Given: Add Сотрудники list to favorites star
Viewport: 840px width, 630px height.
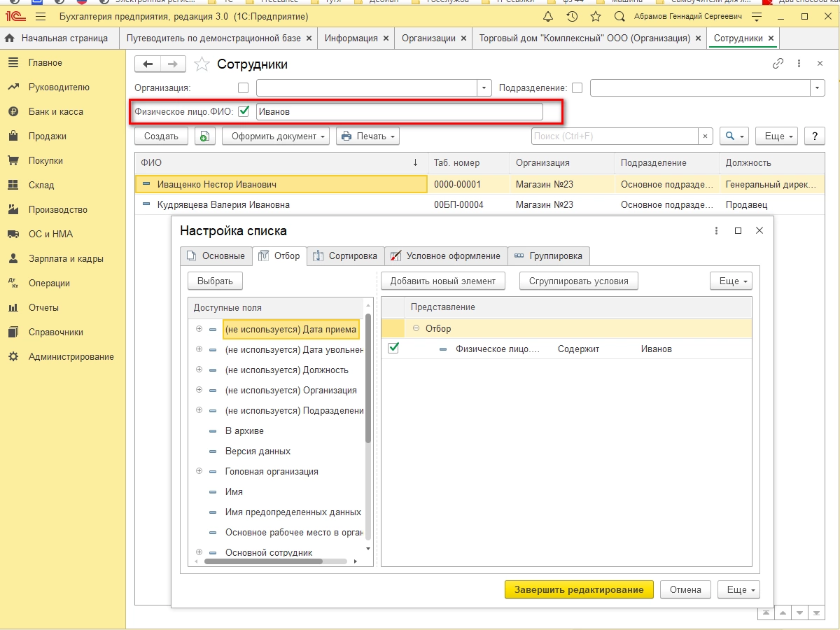Looking at the screenshot, I should pyautogui.click(x=202, y=64).
